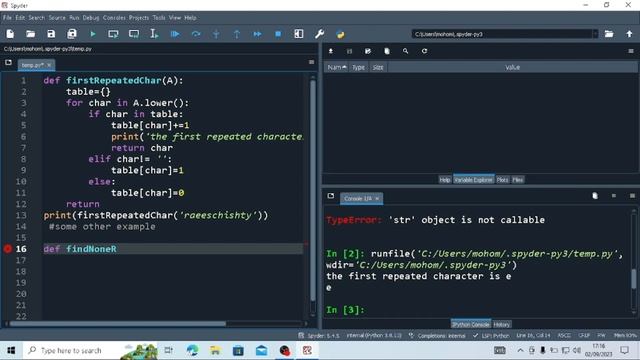Screen dimensions: 640x360
Task: Sort variables by the Name column
Action: [336, 67]
